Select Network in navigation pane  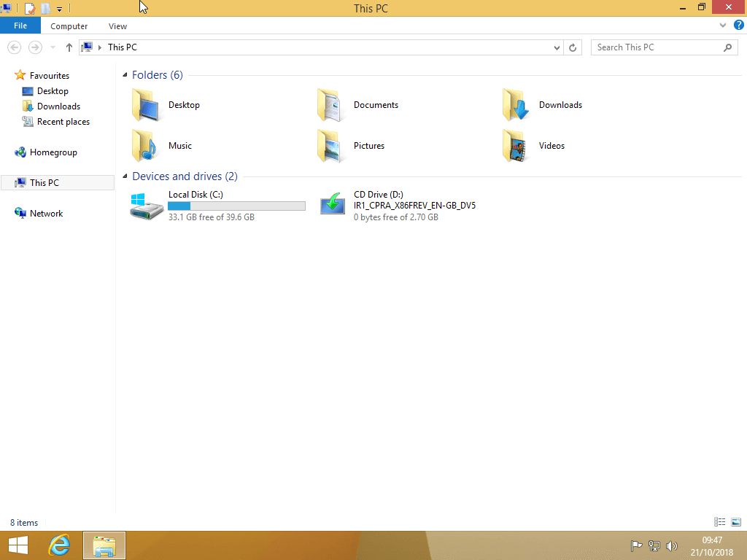(46, 214)
